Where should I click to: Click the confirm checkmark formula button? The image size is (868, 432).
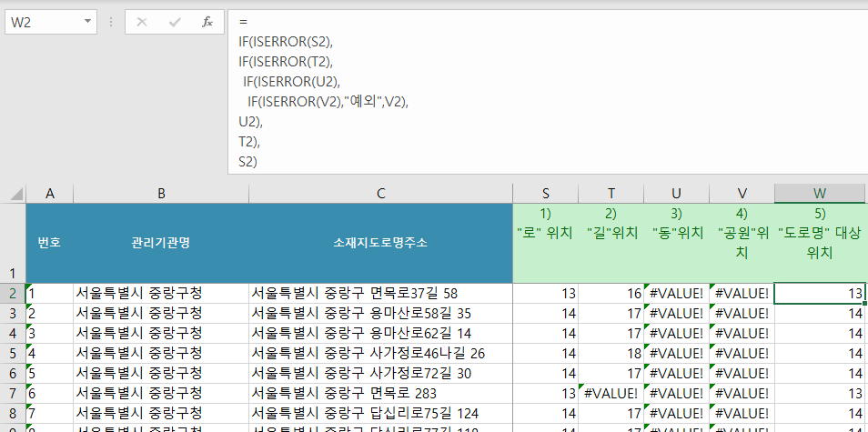[x=175, y=22]
